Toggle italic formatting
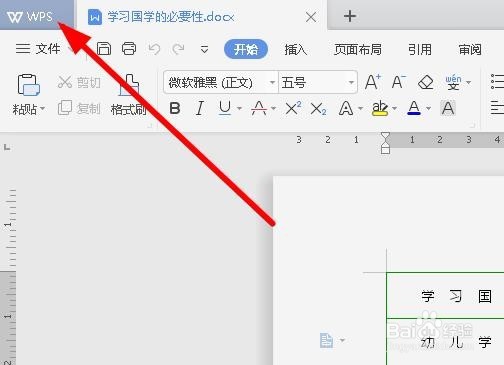The width and height of the screenshot is (504, 365). (200, 108)
